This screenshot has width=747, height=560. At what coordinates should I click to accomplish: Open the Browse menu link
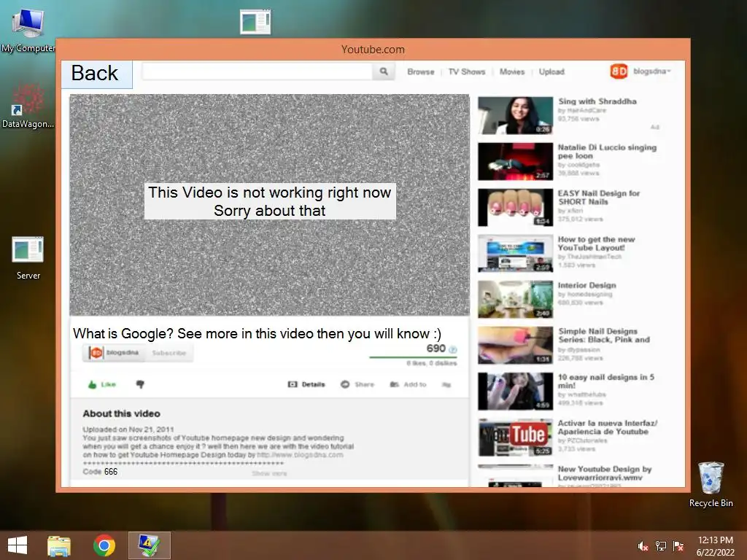[421, 72]
